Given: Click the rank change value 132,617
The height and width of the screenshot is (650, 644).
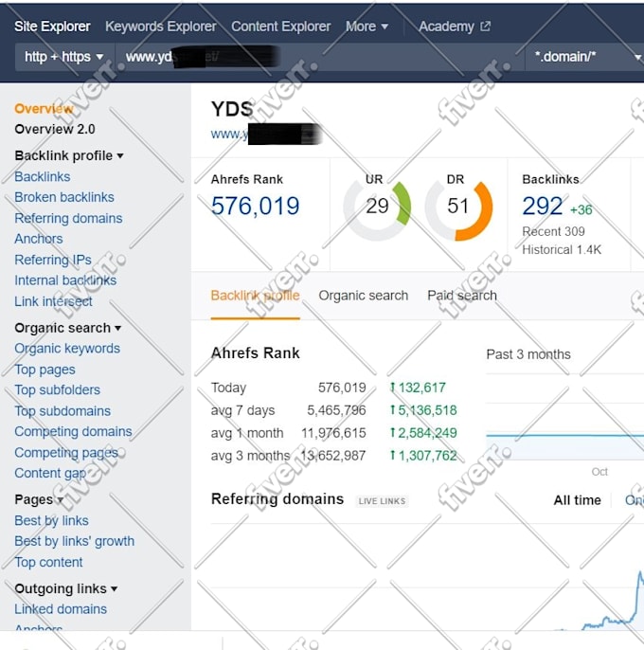Looking at the screenshot, I should coord(418,388).
